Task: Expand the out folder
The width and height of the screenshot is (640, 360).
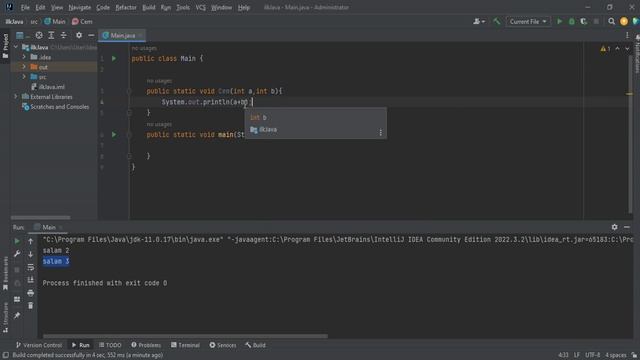Action: (24, 67)
